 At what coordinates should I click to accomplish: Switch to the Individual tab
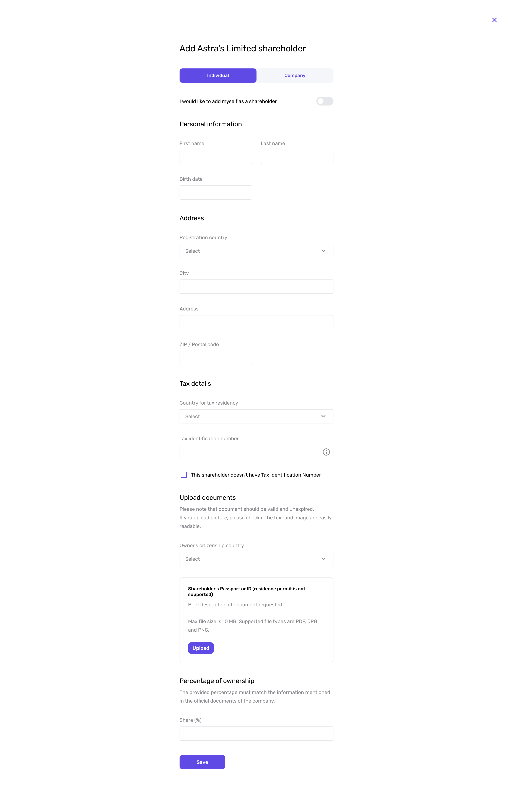218,76
